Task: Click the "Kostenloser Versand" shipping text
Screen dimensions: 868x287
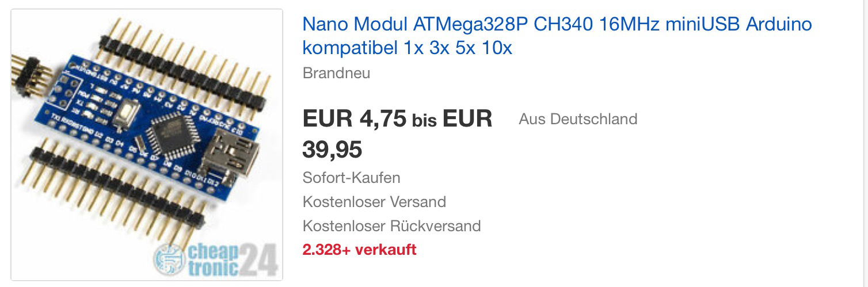Action: coord(374,202)
